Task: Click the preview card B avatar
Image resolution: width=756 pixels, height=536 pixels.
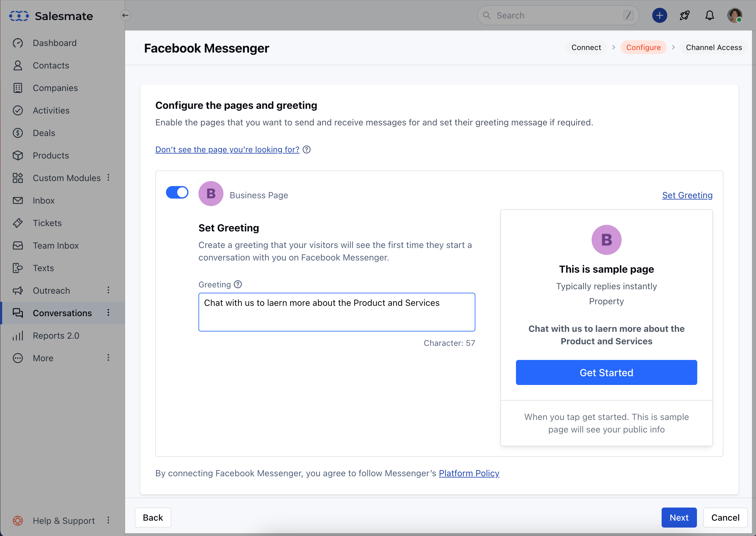Action: click(606, 240)
